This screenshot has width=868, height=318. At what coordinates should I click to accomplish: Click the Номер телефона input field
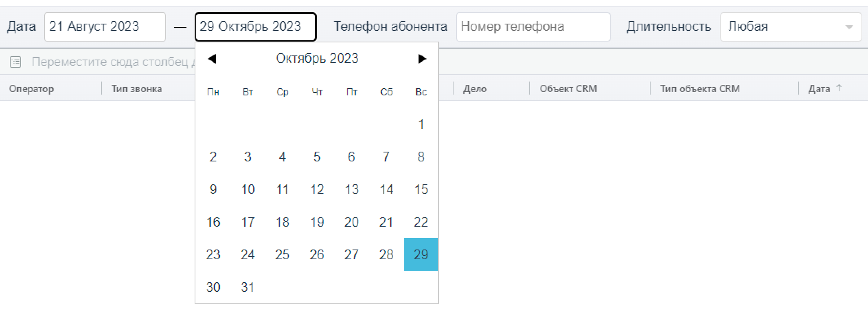(x=533, y=27)
